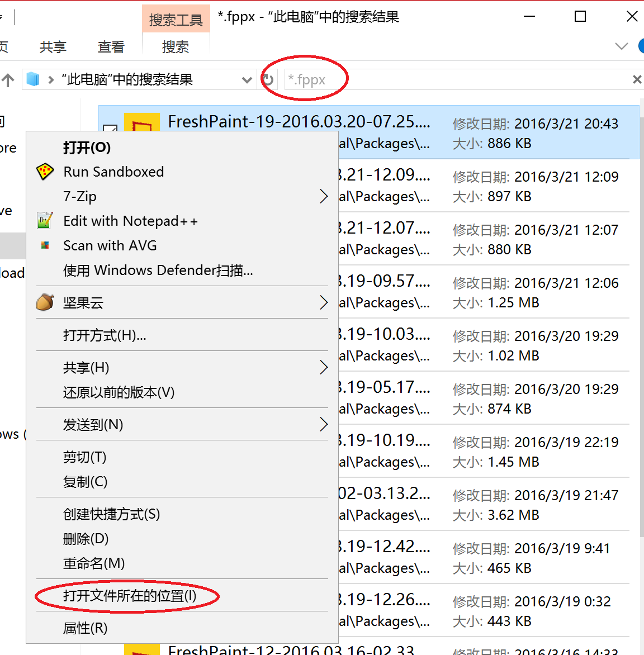Select the 3.62 MB file result
Viewport: 644px width, 655px height.
486,504
